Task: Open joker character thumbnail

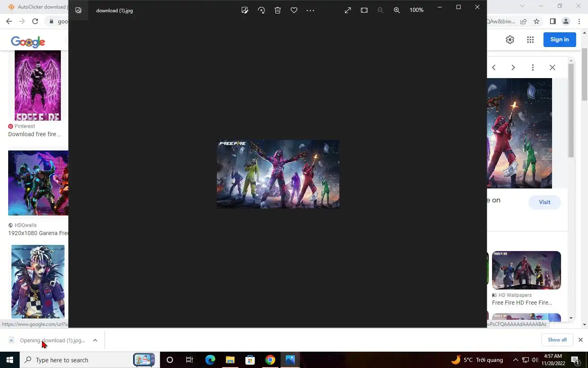Action: click(x=38, y=282)
